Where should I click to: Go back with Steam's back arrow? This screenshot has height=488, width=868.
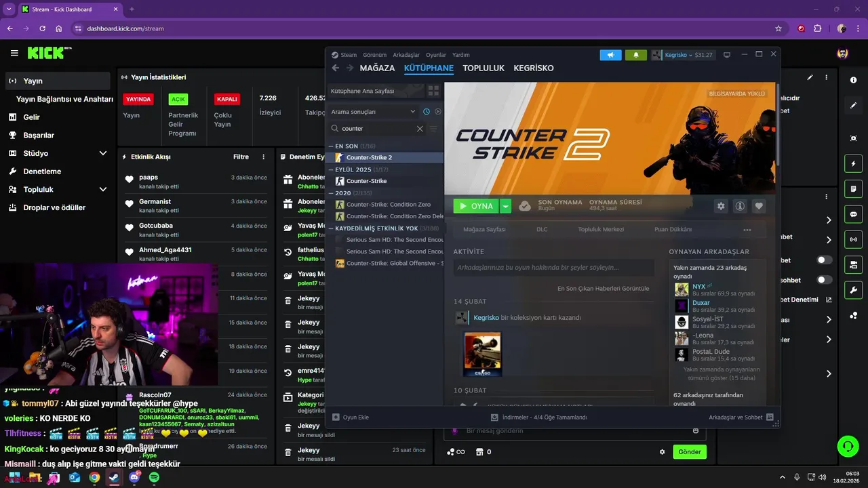335,68
